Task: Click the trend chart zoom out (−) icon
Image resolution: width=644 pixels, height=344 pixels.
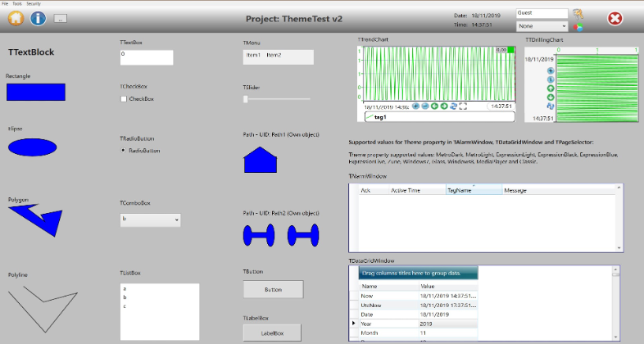Action: click(x=424, y=106)
